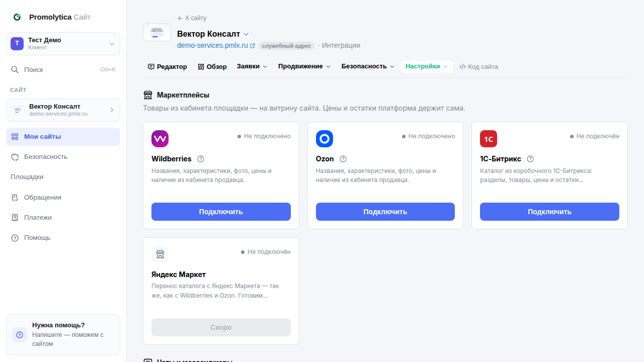Expand the Безопасность top menu
The image size is (644, 362).
point(368,67)
